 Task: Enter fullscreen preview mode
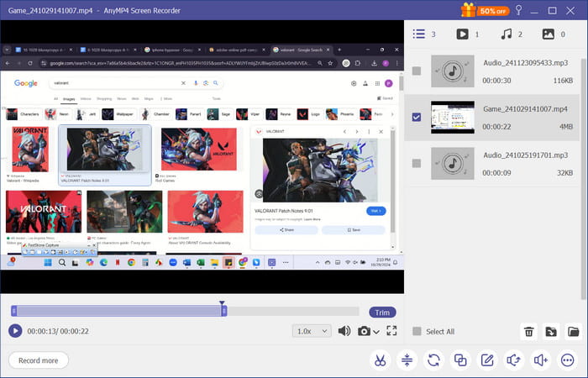tap(391, 330)
